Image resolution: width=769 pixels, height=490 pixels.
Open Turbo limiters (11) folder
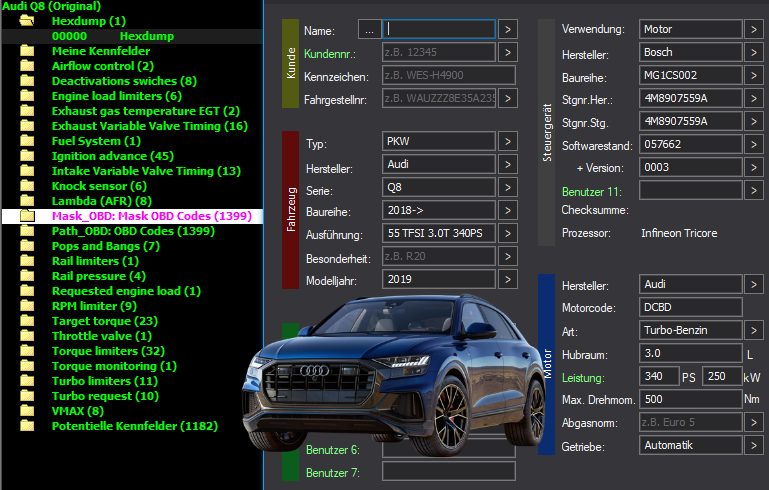coord(104,381)
